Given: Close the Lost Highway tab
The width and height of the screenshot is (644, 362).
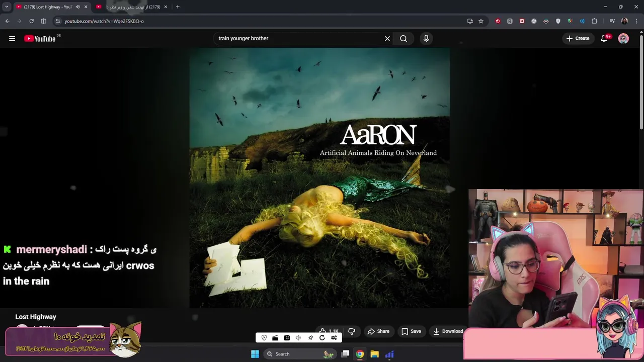Looking at the screenshot, I should coord(86,7).
